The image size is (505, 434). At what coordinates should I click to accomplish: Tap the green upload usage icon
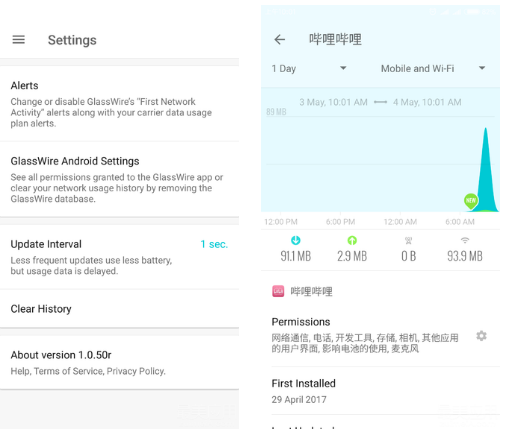pyautogui.click(x=352, y=240)
